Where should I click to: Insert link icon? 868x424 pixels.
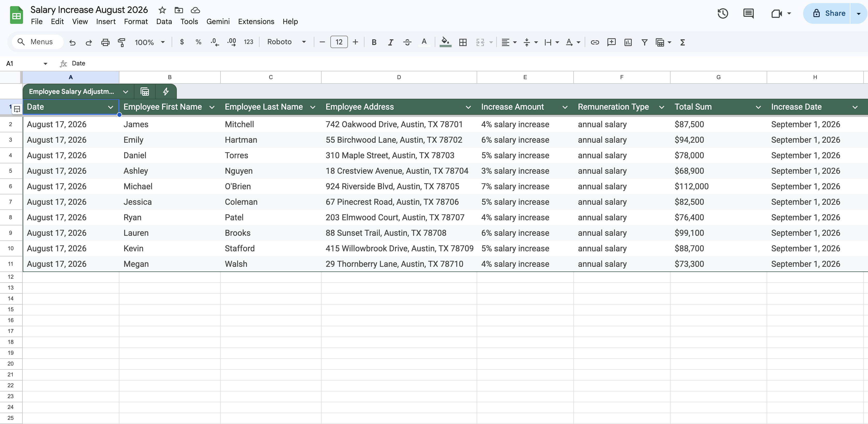(x=595, y=42)
